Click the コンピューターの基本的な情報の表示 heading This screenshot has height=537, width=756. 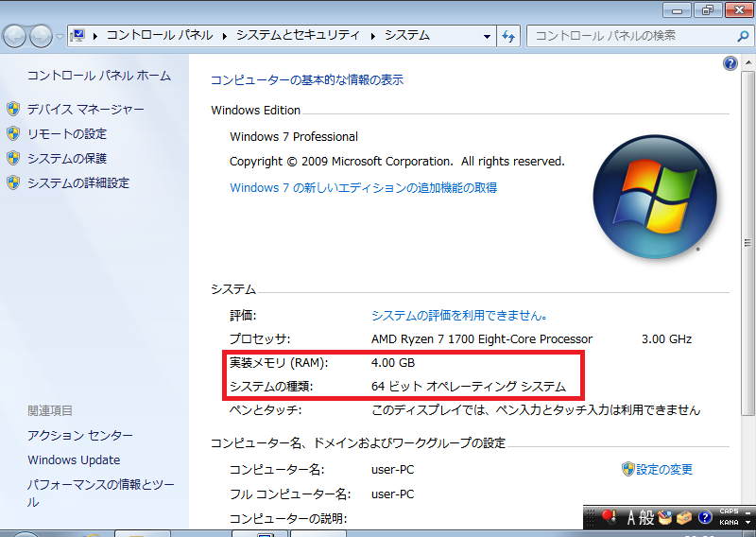pos(307,80)
